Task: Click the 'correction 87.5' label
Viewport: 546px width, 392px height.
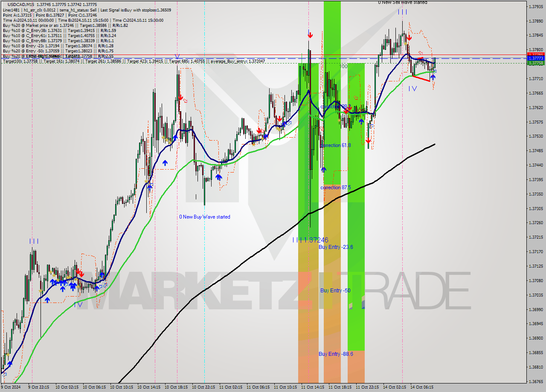Action: click(336, 187)
